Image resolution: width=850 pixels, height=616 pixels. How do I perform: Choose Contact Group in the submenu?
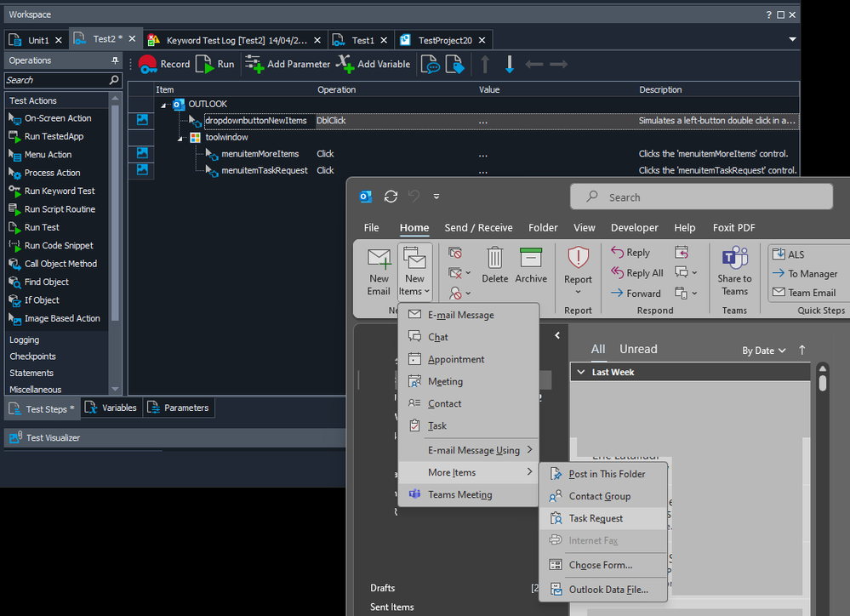[x=603, y=496]
